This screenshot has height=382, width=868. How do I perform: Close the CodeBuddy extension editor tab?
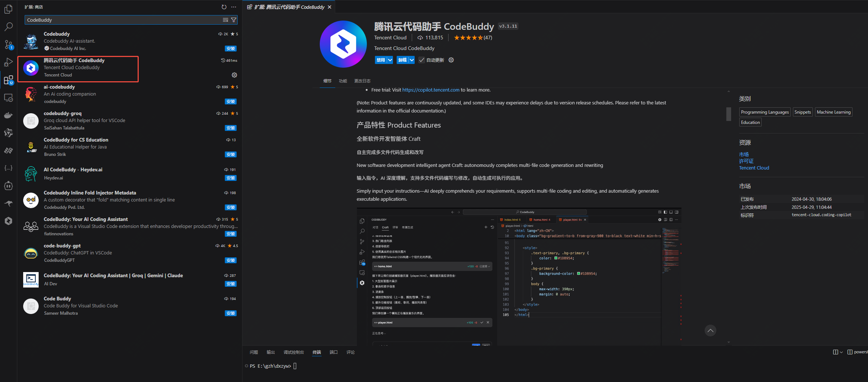point(329,7)
